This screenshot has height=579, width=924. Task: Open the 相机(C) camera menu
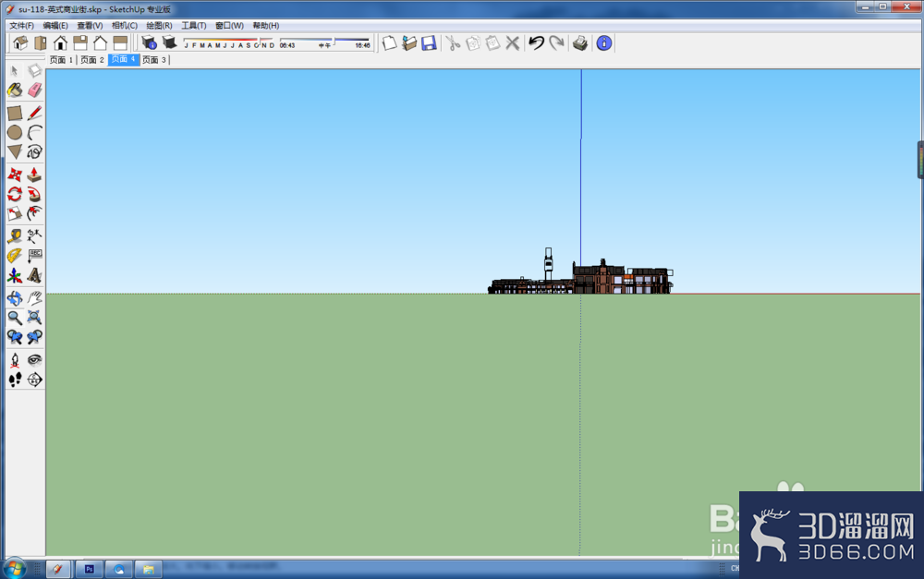click(x=125, y=25)
